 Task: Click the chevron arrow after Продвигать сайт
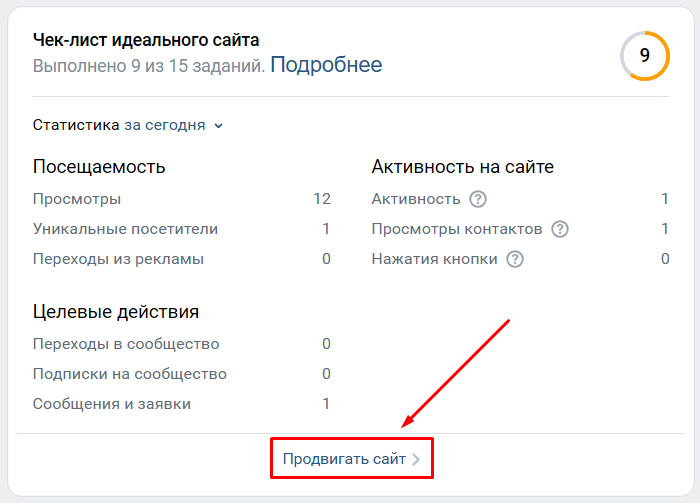[416, 459]
